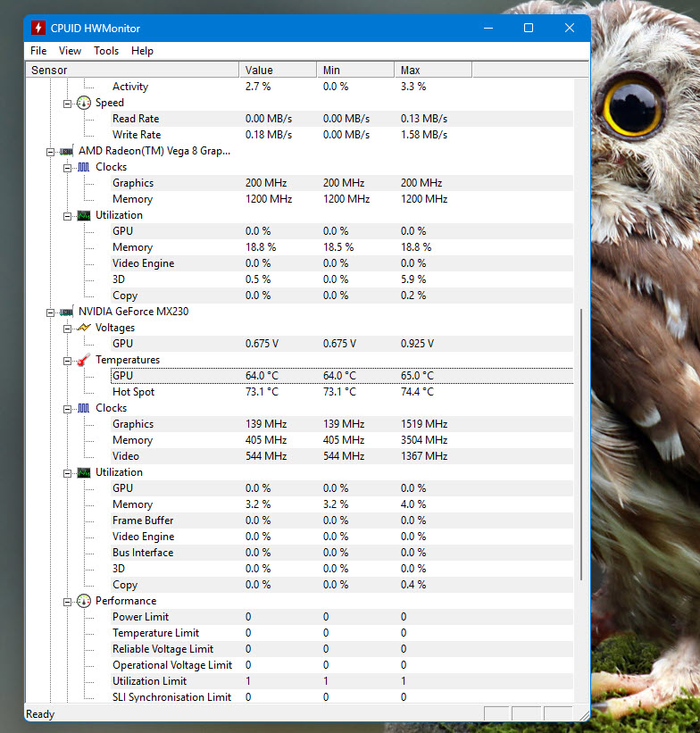
Task: Click the Speed gauge icon
Action: (84, 103)
